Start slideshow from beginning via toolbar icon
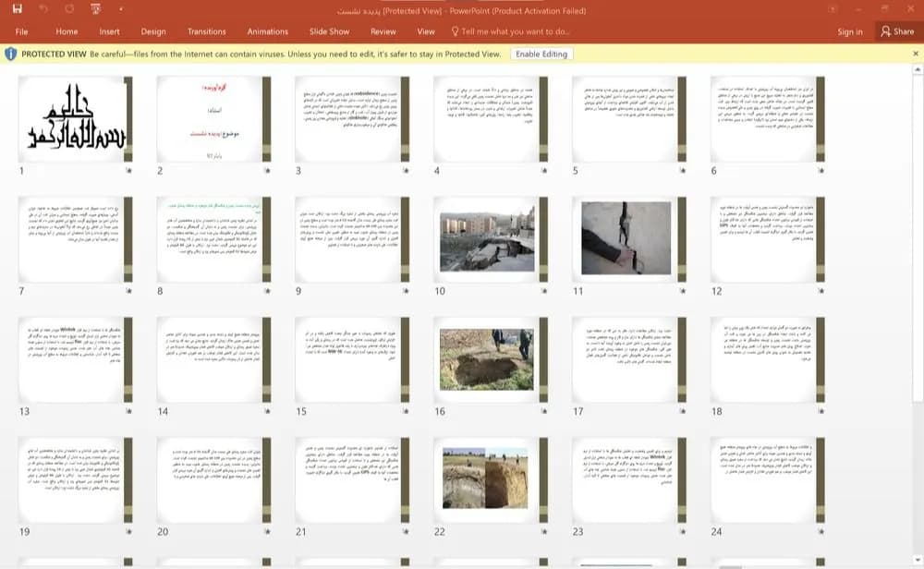The image size is (924, 569). (x=95, y=9)
